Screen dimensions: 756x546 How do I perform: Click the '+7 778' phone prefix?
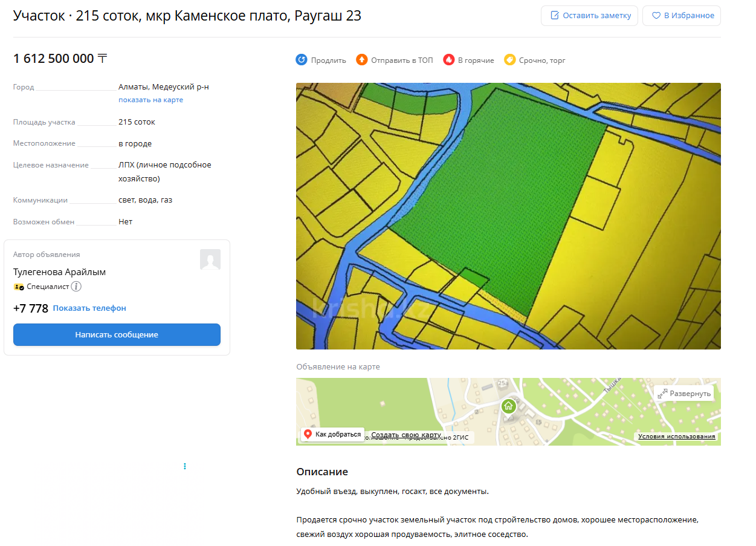(31, 308)
